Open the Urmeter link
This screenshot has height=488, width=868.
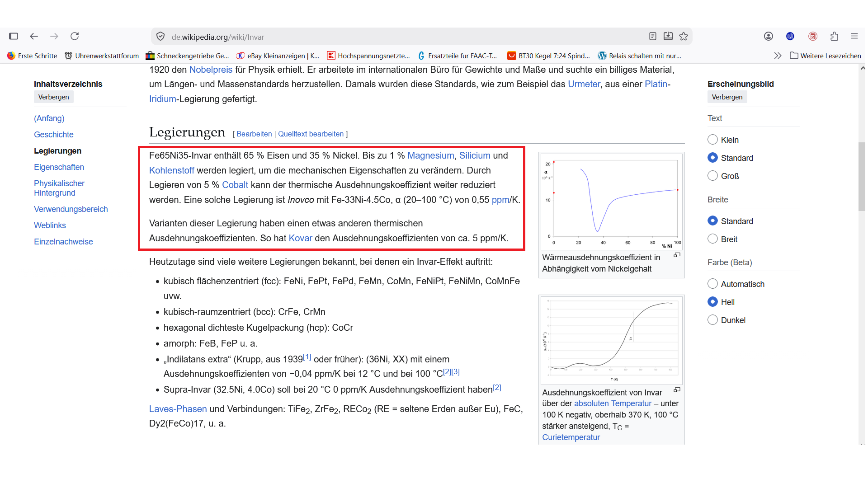584,84
